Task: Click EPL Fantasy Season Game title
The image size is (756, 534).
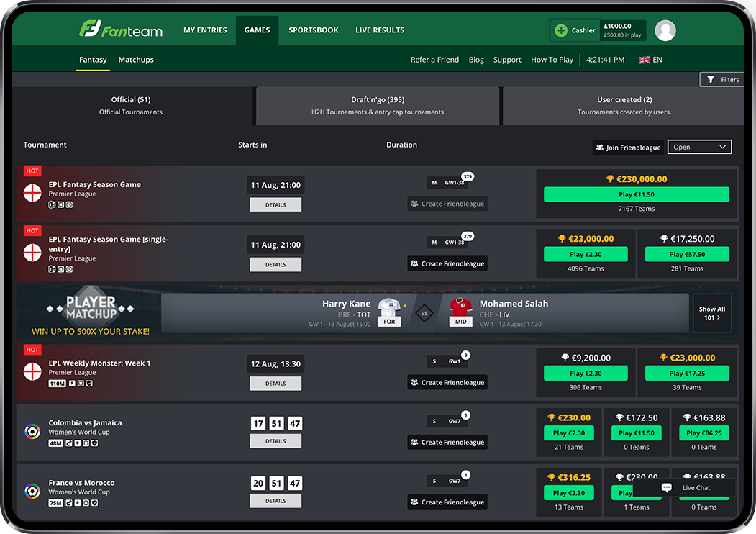Action: point(94,184)
